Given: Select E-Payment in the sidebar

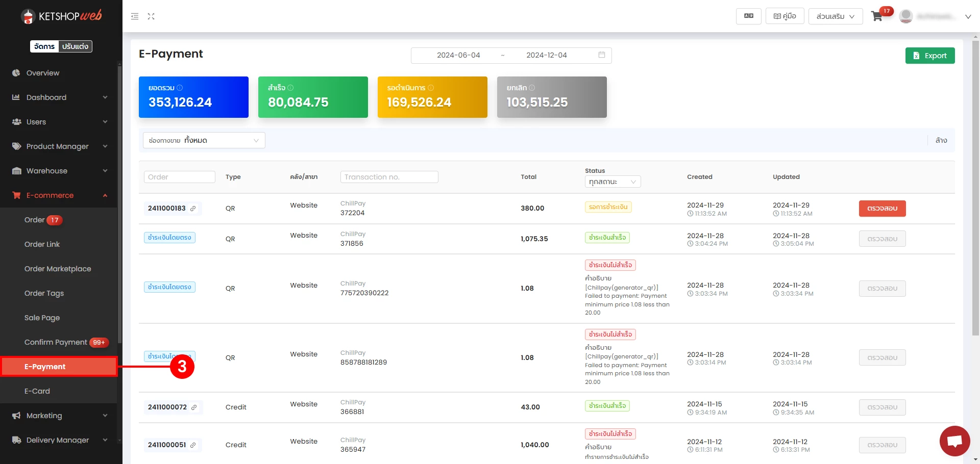Looking at the screenshot, I should 59,367.
